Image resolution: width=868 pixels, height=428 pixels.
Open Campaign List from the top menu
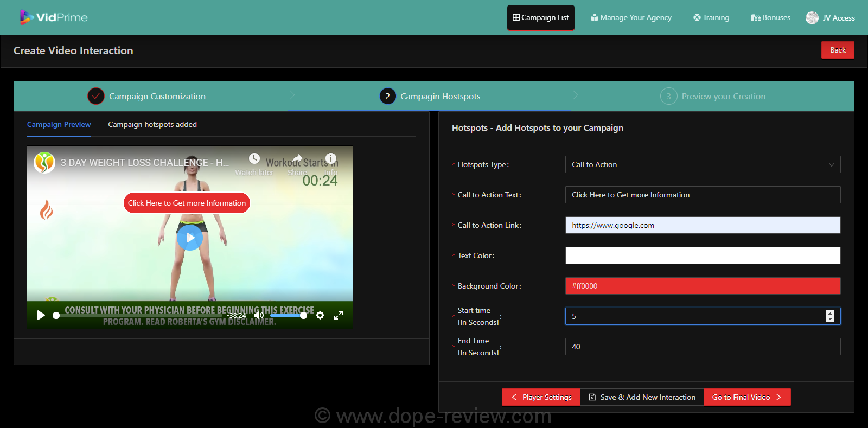(x=540, y=18)
